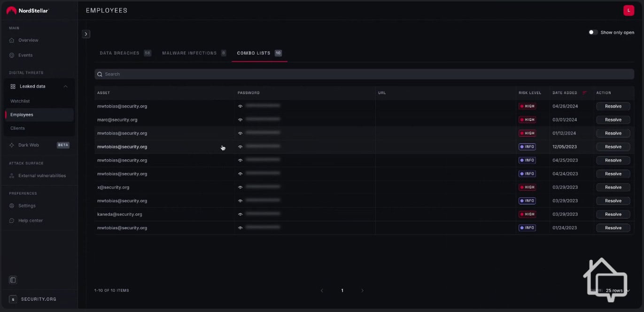Resolve the marc@security.org entry

613,120
